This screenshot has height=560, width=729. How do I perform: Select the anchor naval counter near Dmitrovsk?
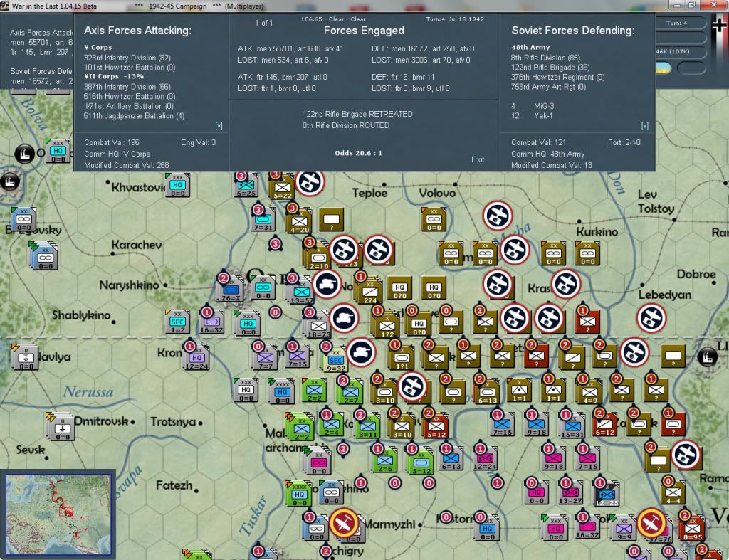point(62,426)
